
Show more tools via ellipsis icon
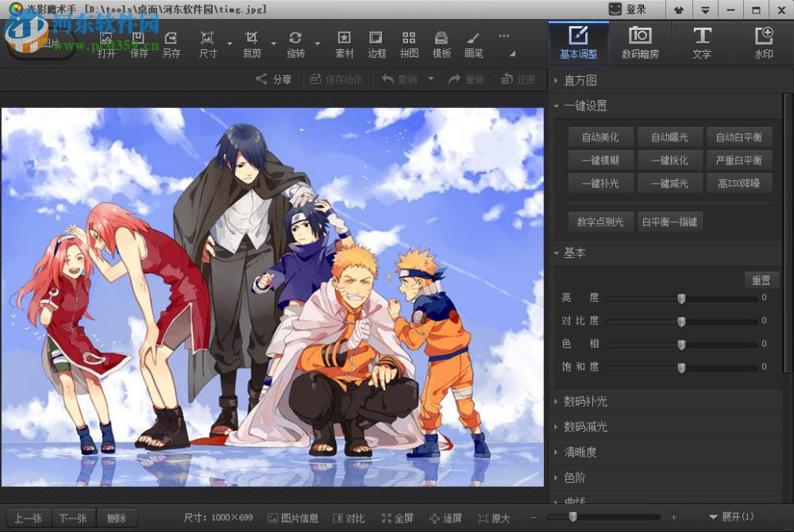pos(504,36)
